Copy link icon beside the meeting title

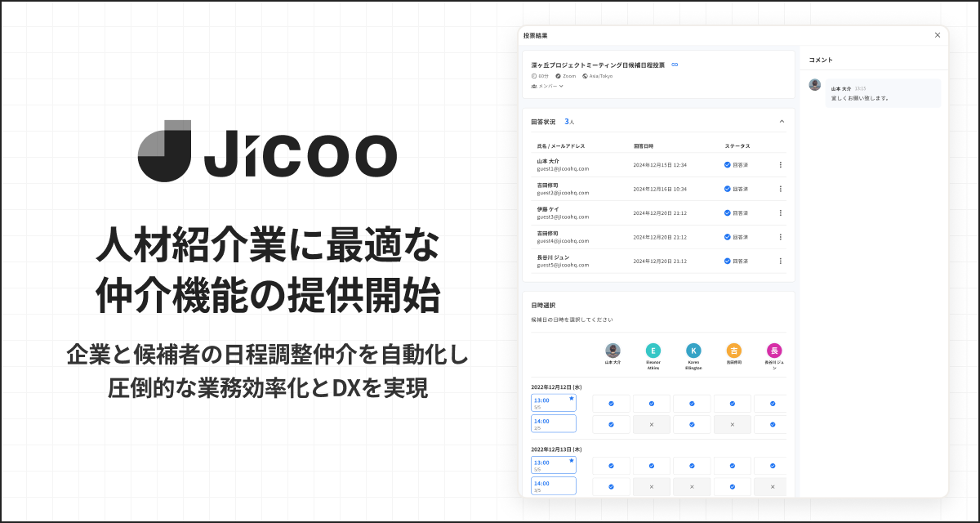(x=675, y=65)
